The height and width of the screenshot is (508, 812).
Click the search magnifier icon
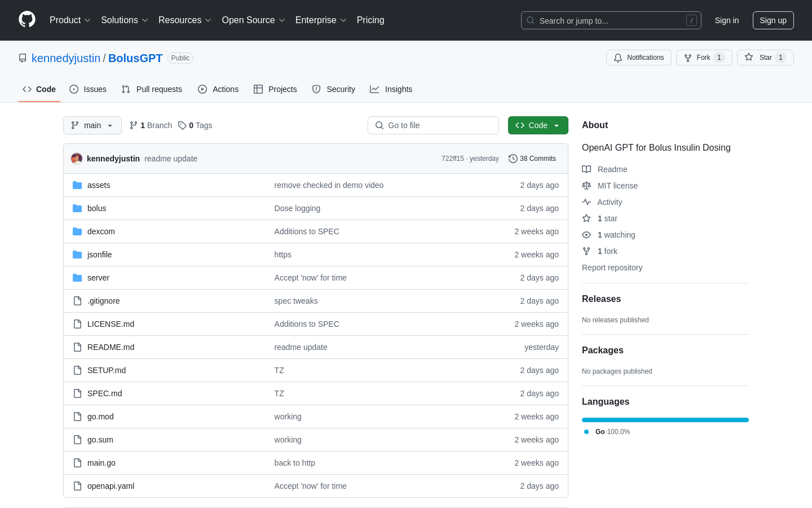tap(531, 20)
